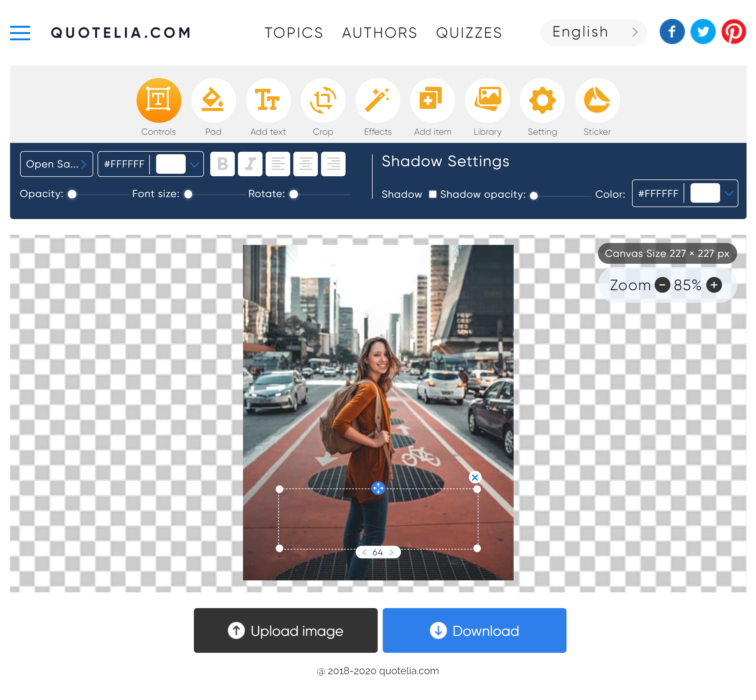Click the Upload image button
The image size is (756, 700).
point(285,630)
